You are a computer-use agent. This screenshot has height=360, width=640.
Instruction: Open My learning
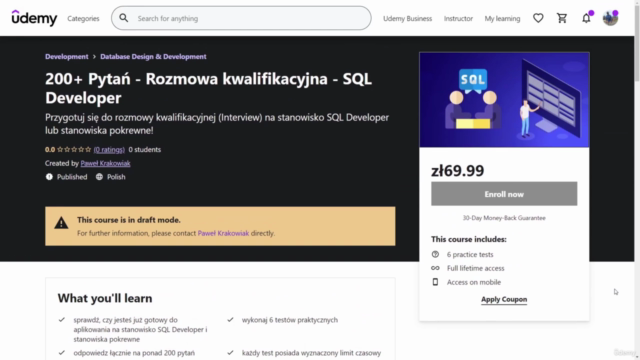[x=502, y=18]
